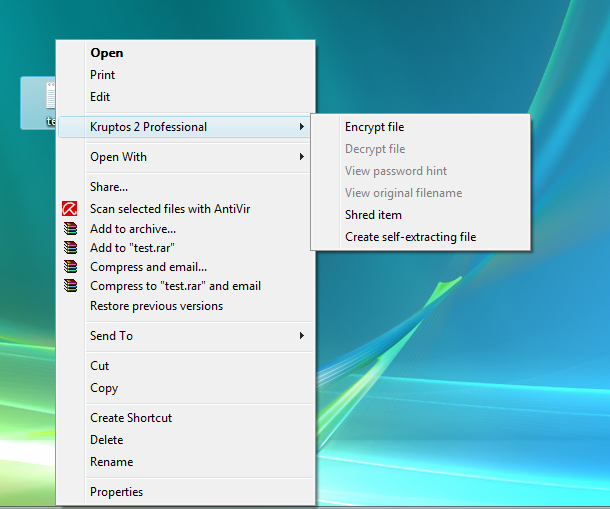Choose Open from the context menu
The image size is (610, 509).
(185, 53)
